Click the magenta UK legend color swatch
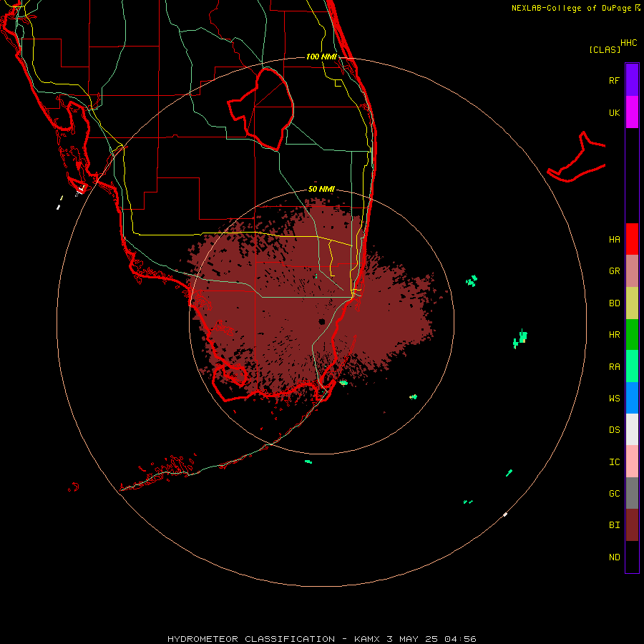644x644 pixels. pos(632,112)
